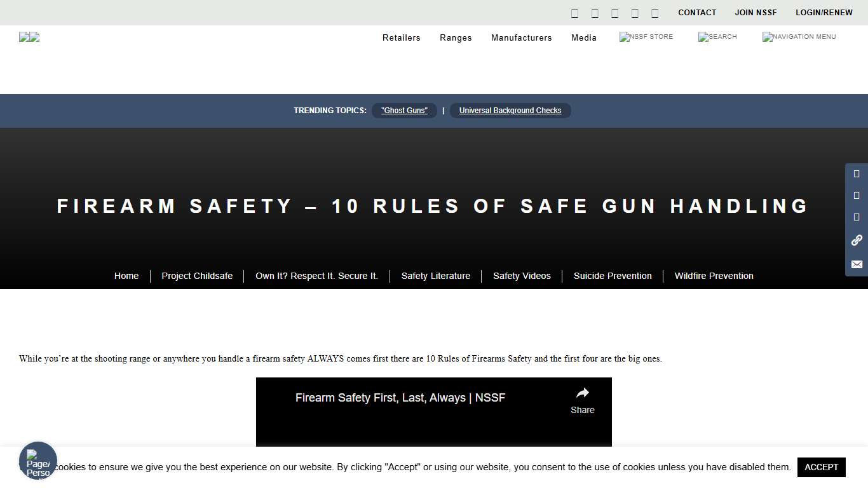The width and height of the screenshot is (868, 488).
Task: Go to the Suicide Prevention page
Action: click(x=613, y=276)
